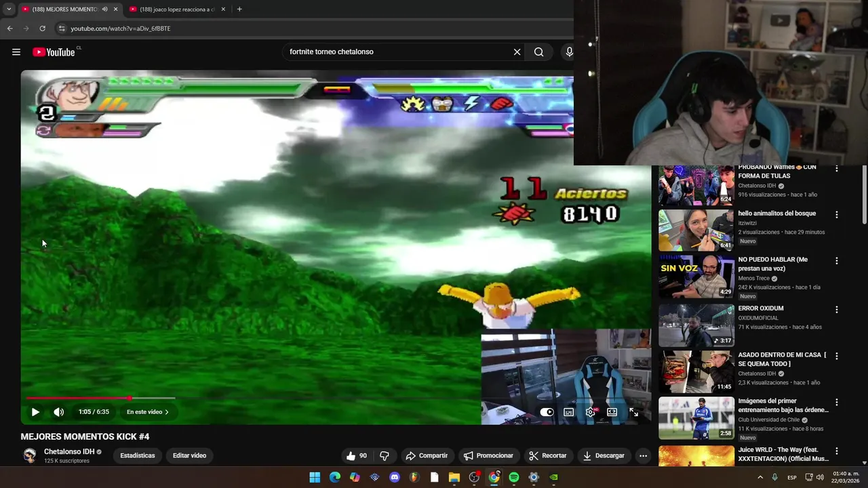The height and width of the screenshot is (488, 868).
Task: Click the page vertical scrollbar
Action: pyautogui.click(x=864, y=195)
